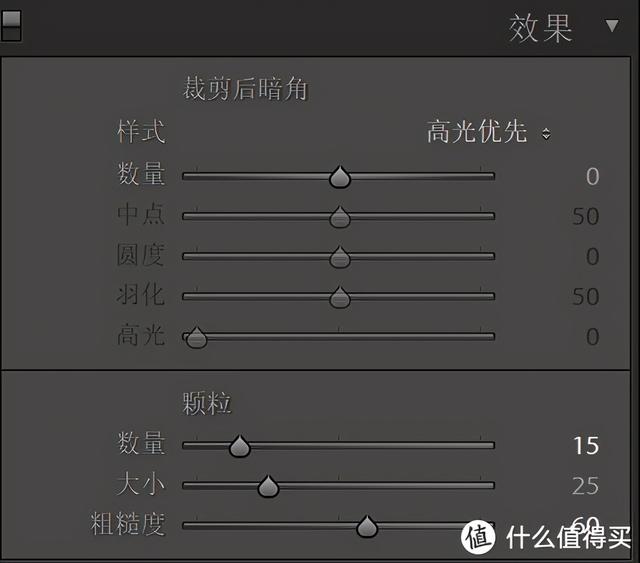The height and width of the screenshot is (563, 640).
Task: Click the 样式 label
Action: (141, 132)
